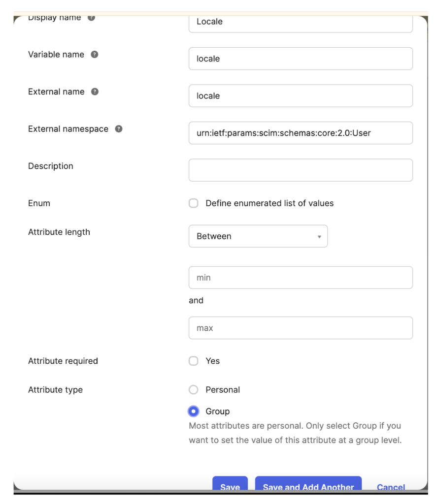
Task: Click the Cancel link
Action: (391, 487)
